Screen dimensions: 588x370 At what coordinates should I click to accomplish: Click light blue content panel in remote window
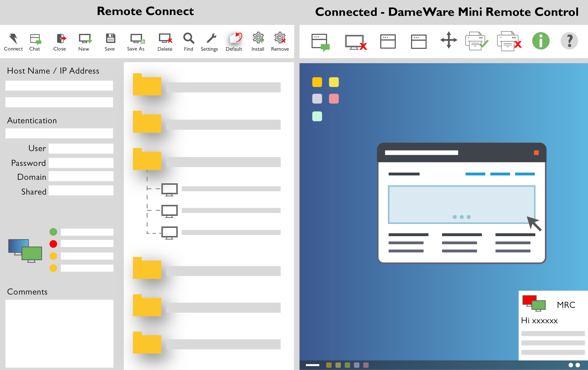461,204
